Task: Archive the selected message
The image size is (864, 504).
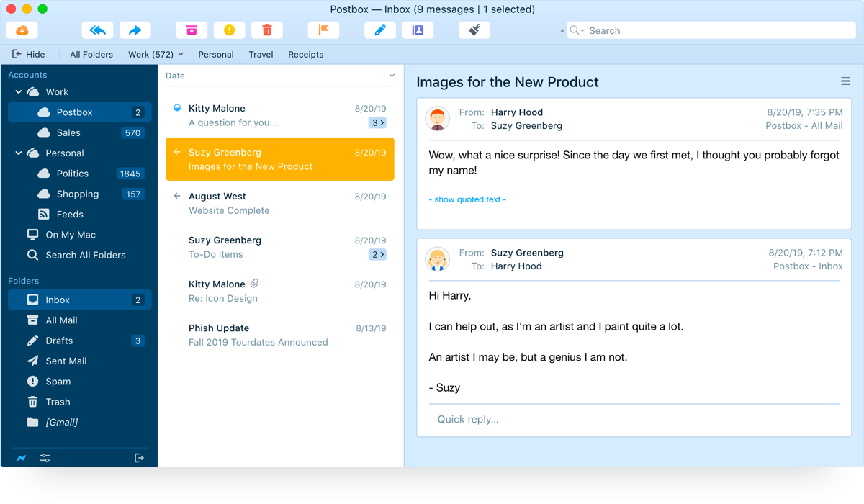Action: [191, 30]
